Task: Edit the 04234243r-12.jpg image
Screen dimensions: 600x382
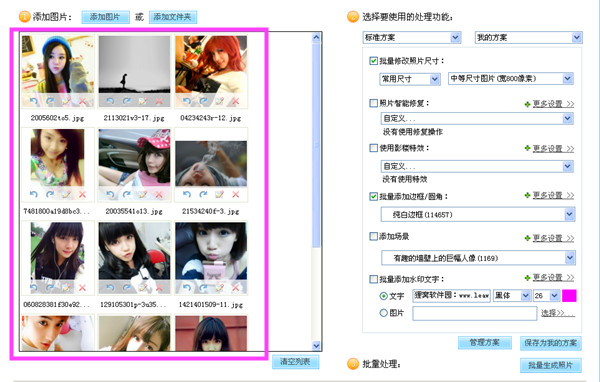Action: (219, 101)
